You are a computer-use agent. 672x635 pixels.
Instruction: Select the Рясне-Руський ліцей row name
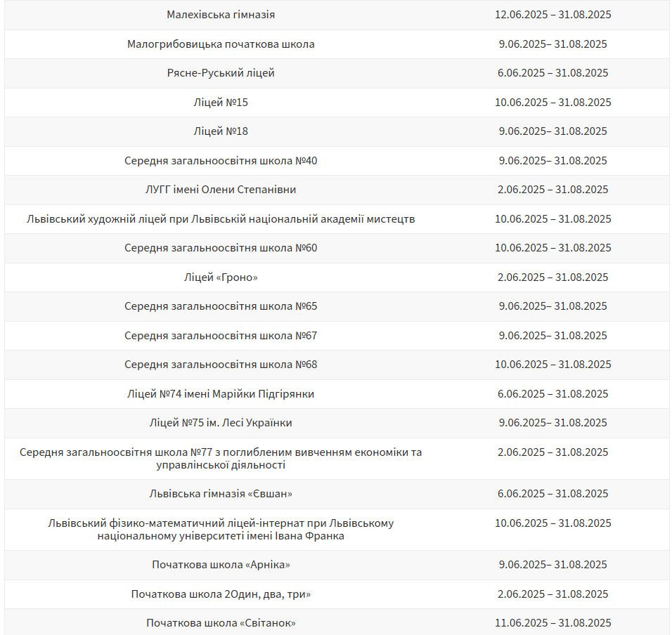pos(221,73)
